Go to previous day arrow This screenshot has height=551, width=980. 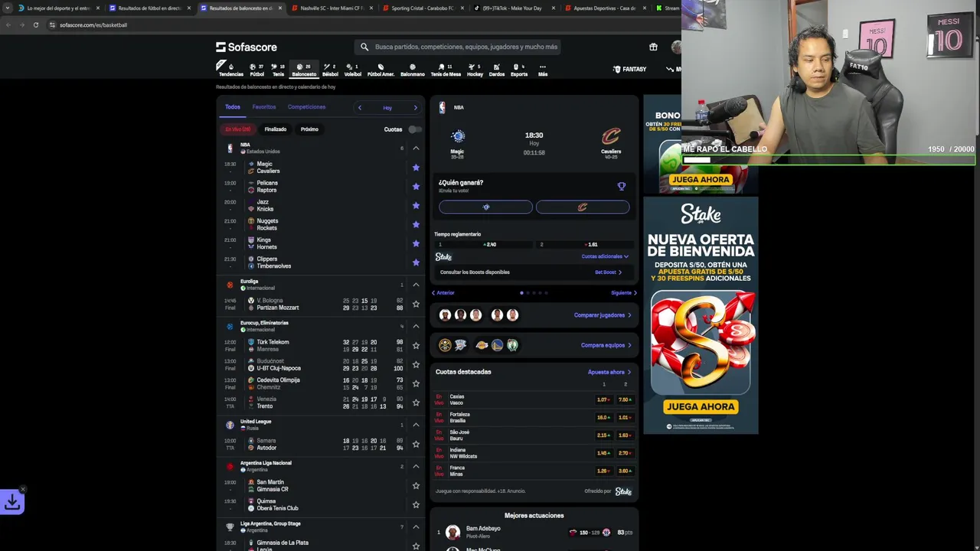360,108
